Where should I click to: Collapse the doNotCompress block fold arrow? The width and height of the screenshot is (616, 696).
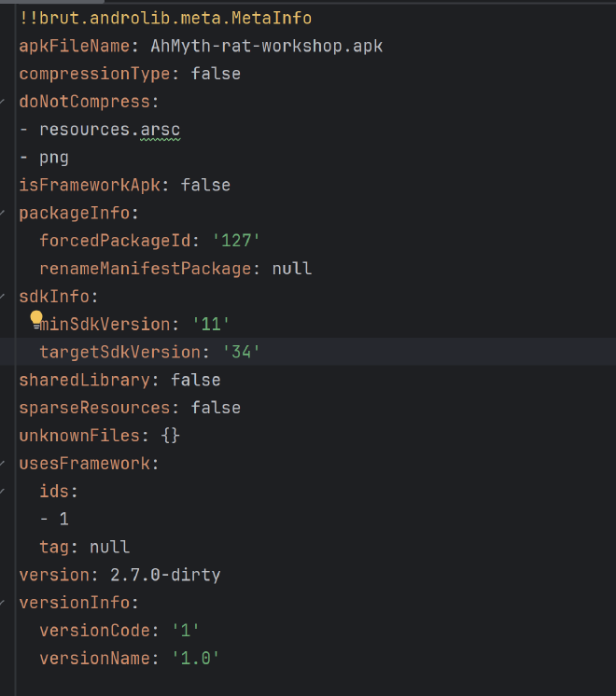[2, 102]
